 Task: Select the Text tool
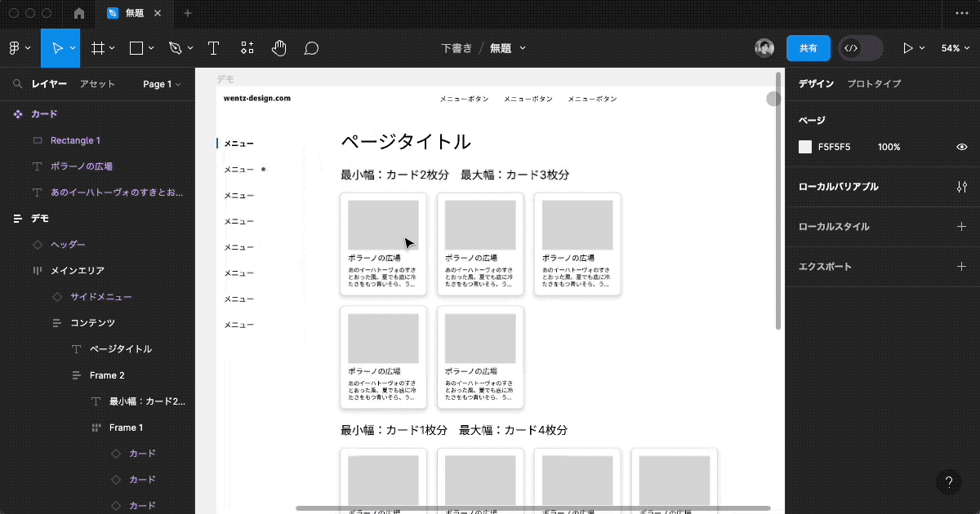[213, 48]
